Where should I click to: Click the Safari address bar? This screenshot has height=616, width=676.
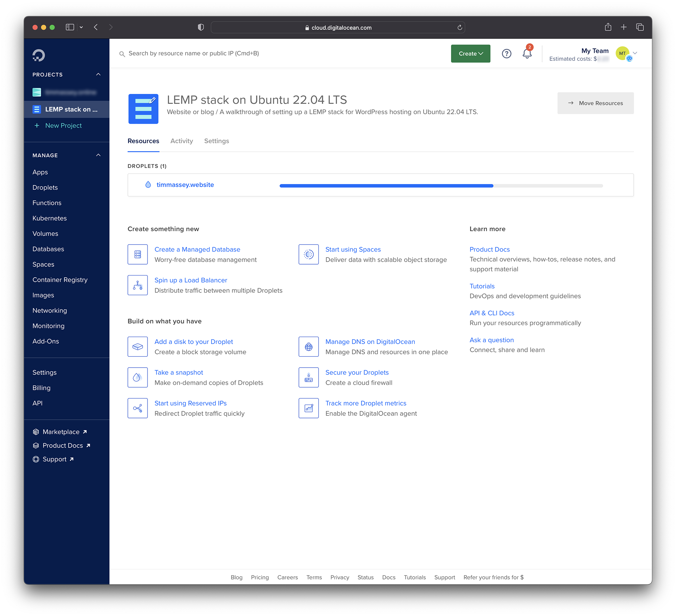tap(338, 27)
